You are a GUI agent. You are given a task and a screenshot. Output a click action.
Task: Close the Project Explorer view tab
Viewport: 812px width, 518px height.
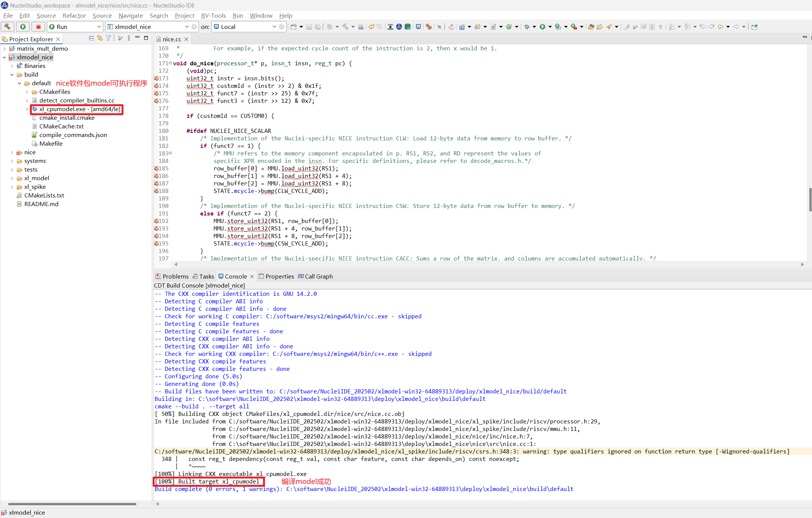click(58, 39)
